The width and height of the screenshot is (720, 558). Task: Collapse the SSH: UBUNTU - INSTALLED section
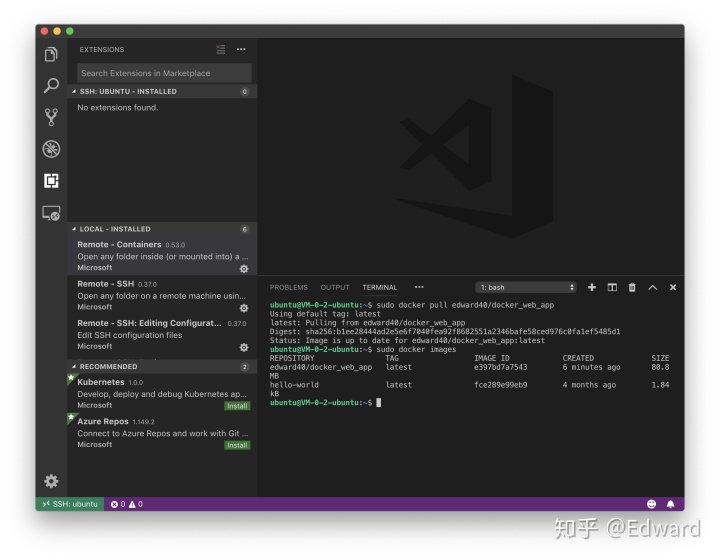tap(162, 91)
